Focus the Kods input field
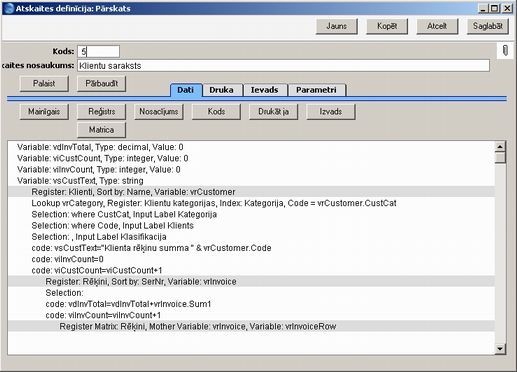Screen dimensions: 517x372 click(98, 51)
